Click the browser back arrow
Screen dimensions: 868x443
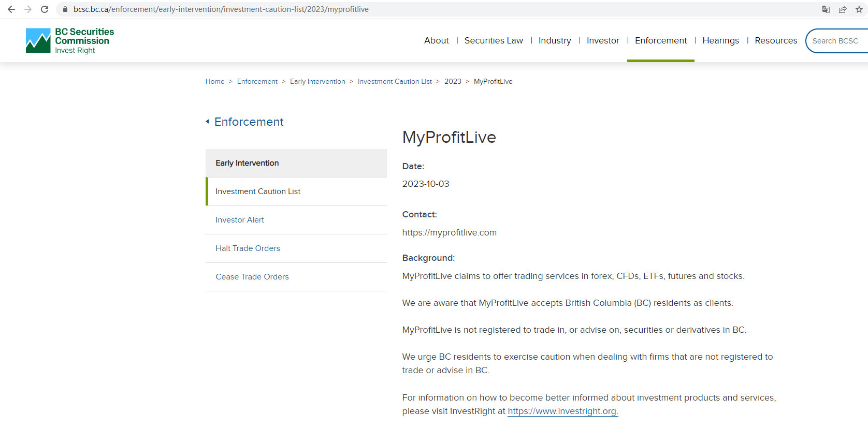[11, 9]
